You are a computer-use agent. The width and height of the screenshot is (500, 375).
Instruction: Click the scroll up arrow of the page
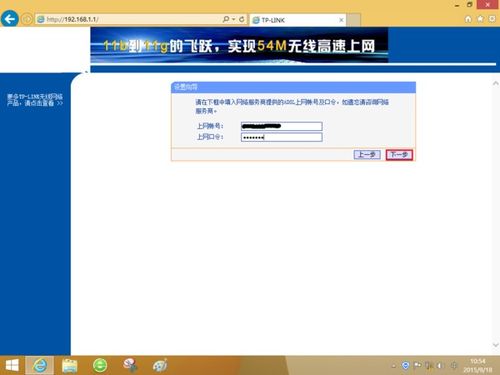click(x=496, y=83)
